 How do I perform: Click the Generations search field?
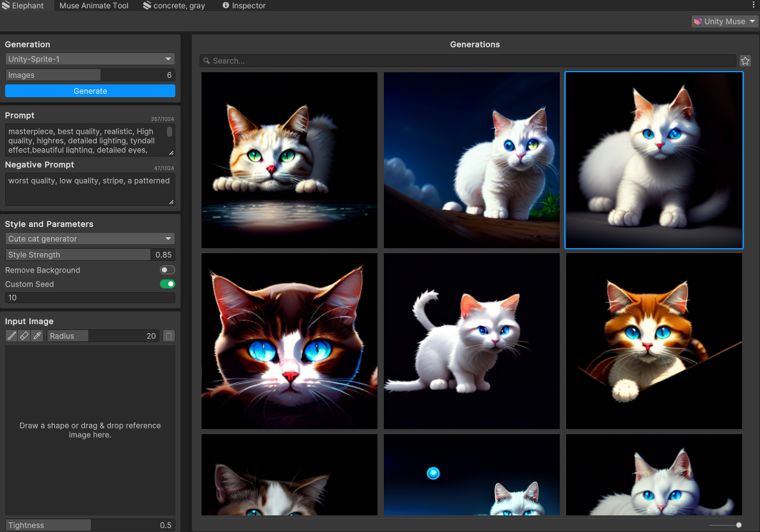pos(468,61)
